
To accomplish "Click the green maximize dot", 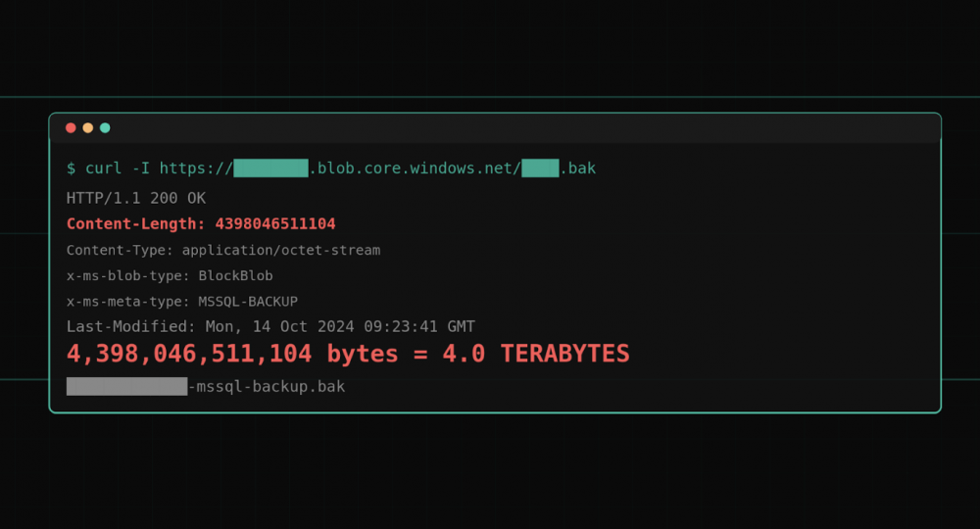I will 105,128.
